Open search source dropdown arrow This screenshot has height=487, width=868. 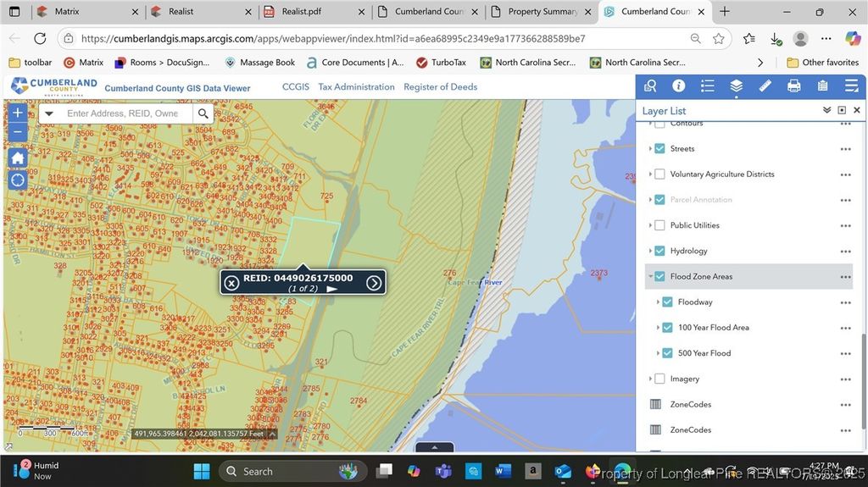tap(49, 113)
